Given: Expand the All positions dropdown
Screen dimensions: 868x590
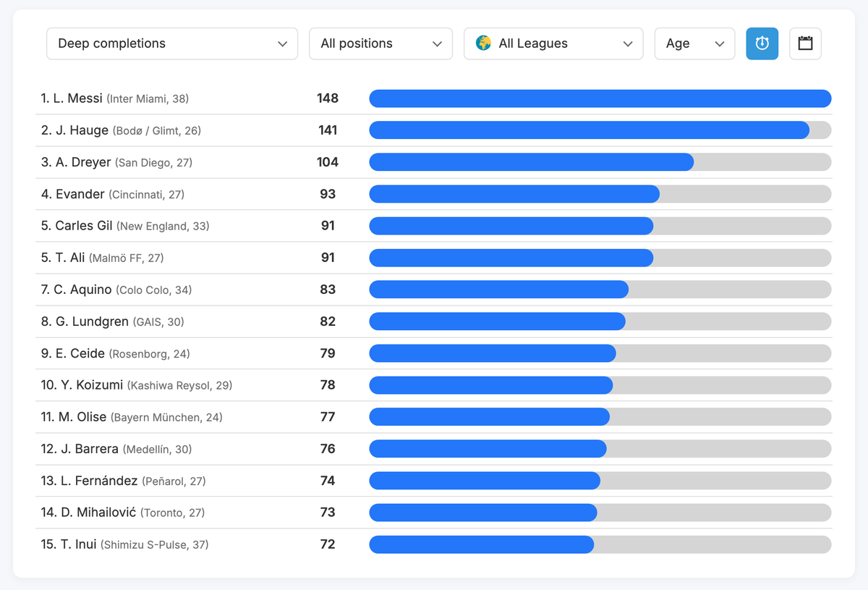Looking at the screenshot, I should pos(380,43).
